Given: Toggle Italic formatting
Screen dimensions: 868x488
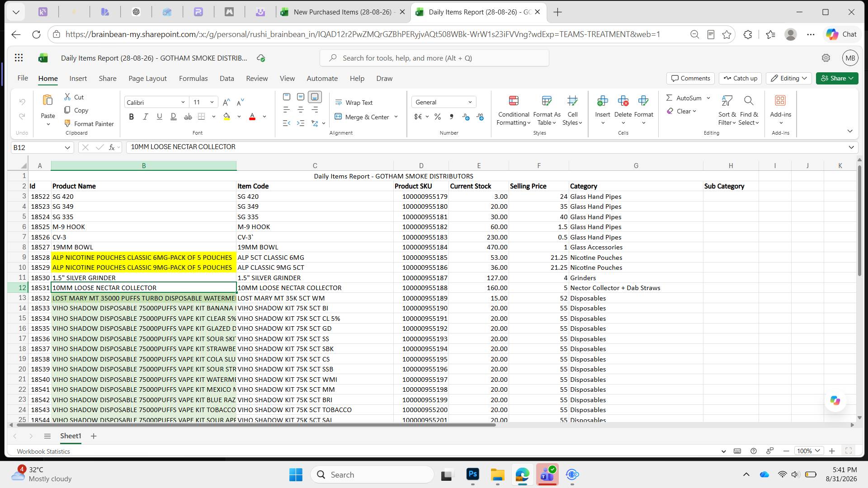Looking at the screenshot, I should coord(145,117).
